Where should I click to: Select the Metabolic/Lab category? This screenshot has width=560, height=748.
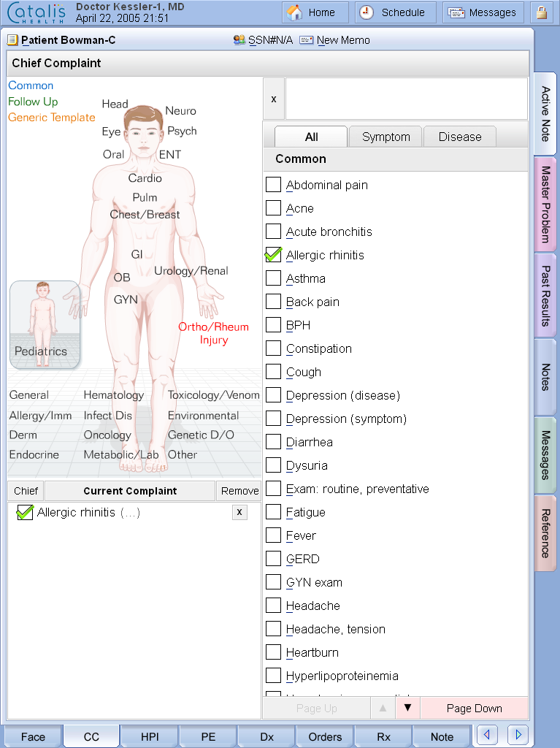121,454
